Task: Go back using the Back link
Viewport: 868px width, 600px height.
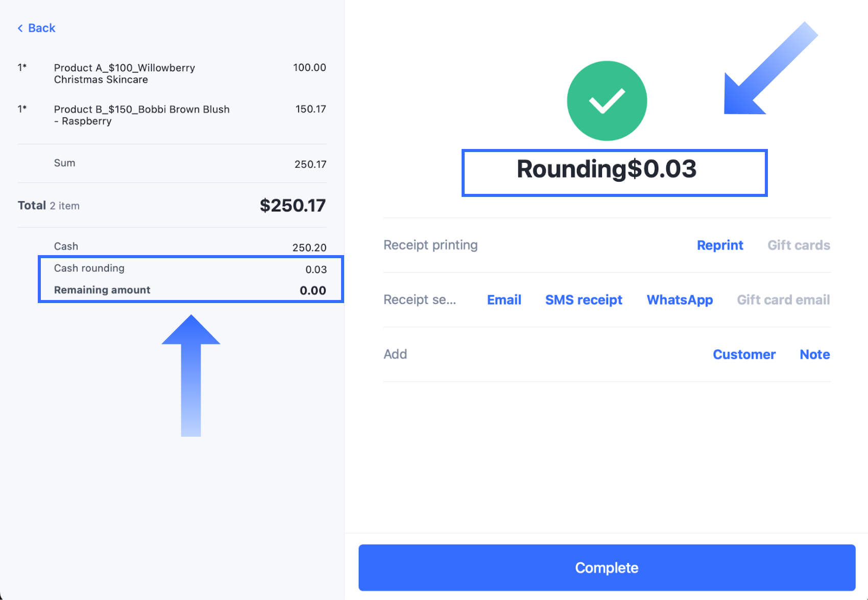Action: [x=41, y=29]
